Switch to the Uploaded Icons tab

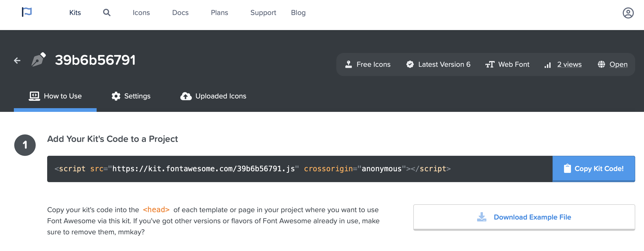[x=213, y=96]
